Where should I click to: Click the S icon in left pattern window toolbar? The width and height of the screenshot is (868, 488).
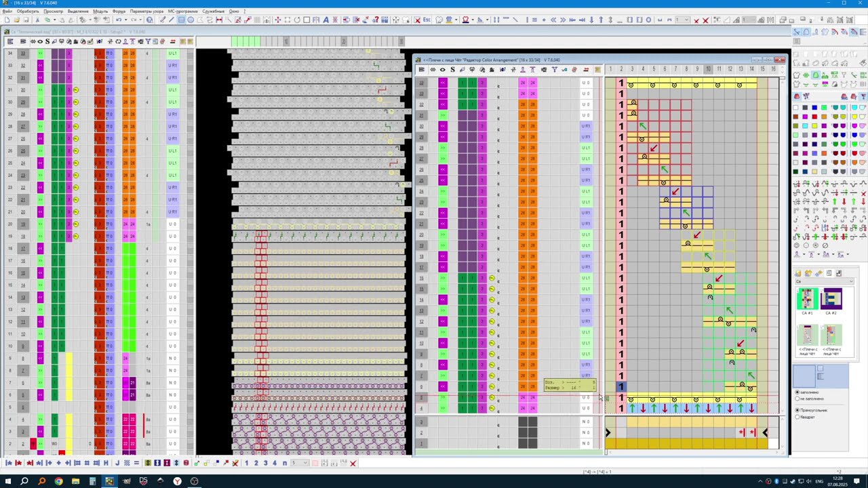[x=47, y=41]
